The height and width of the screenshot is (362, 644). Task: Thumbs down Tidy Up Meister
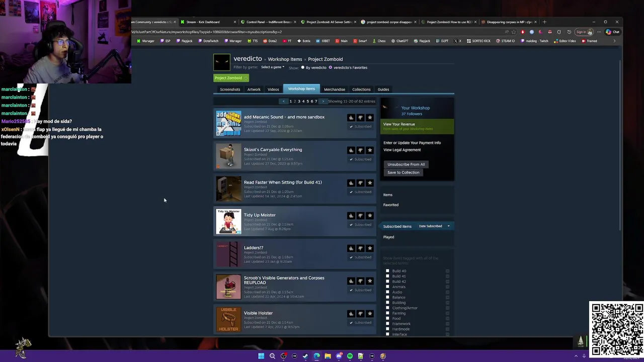pyautogui.click(x=360, y=216)
